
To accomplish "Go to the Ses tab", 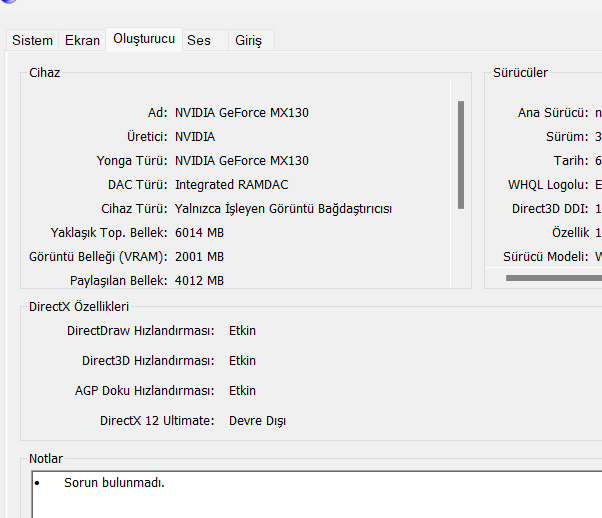I will click(198, 40).
